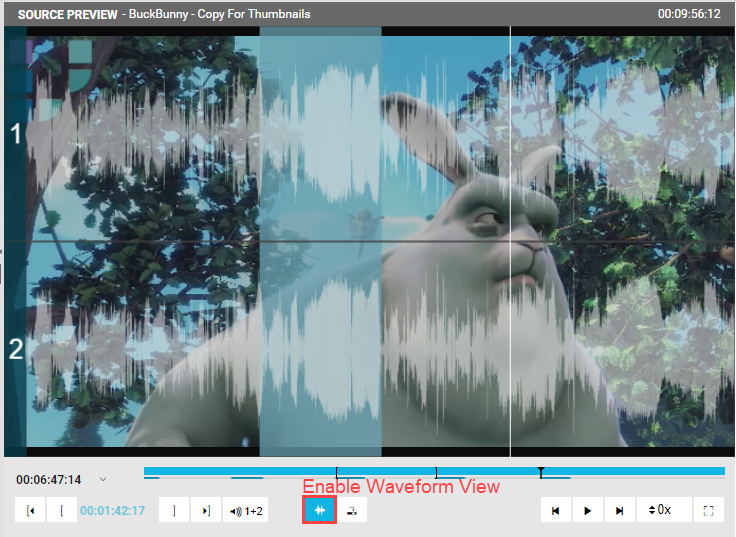736x537 pixels.
Task: Set mark-out with the right bracket button
Action: click(174, 510)
